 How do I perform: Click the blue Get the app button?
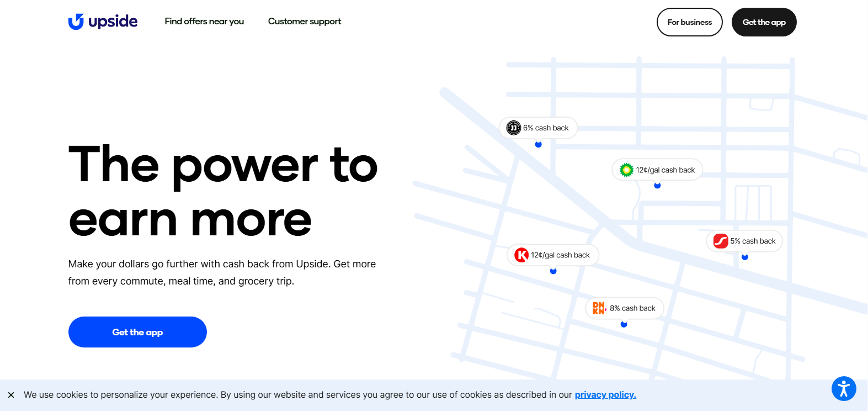point(137,332)
